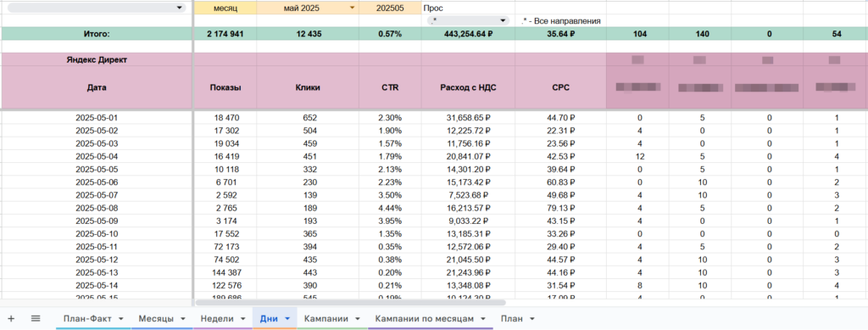Click total impressions 2 174 941
Viewport: 868px width, 330px height.
tap(225, 34)
